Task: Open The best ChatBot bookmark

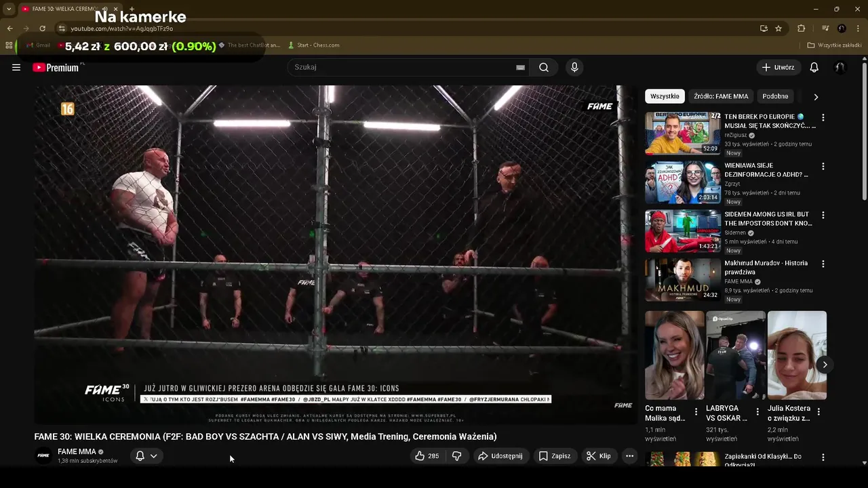Action: click(249, 45)
